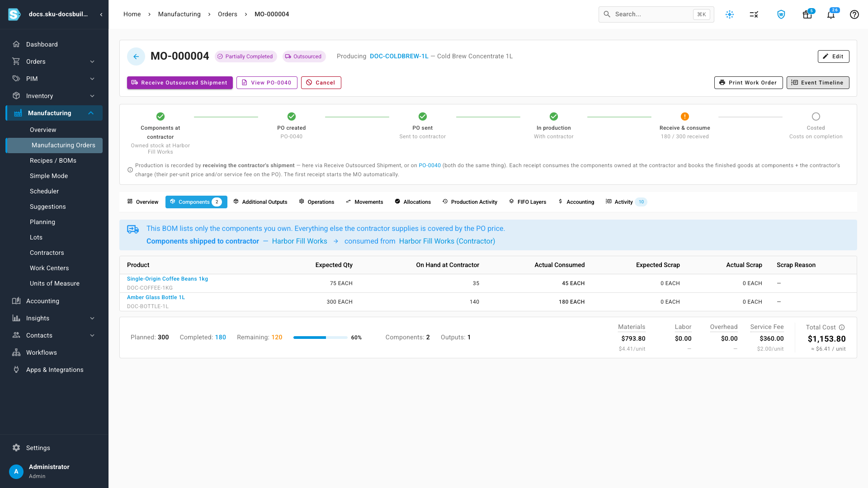Image resolution: width=868 pixels, height=488 pixels.
Task: Click the PO created step checkmark
Action: tap(292, 117)
